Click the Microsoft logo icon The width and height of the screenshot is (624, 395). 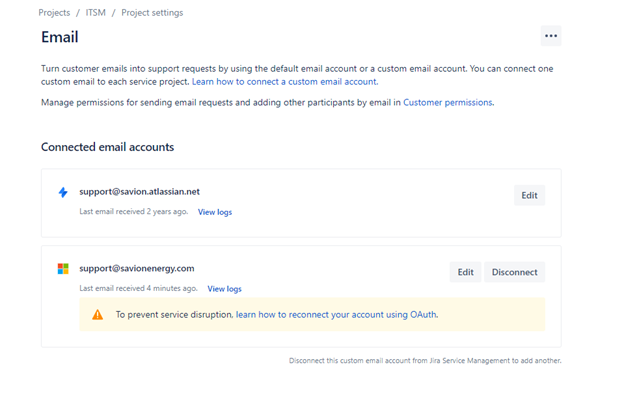coord(63,269)
